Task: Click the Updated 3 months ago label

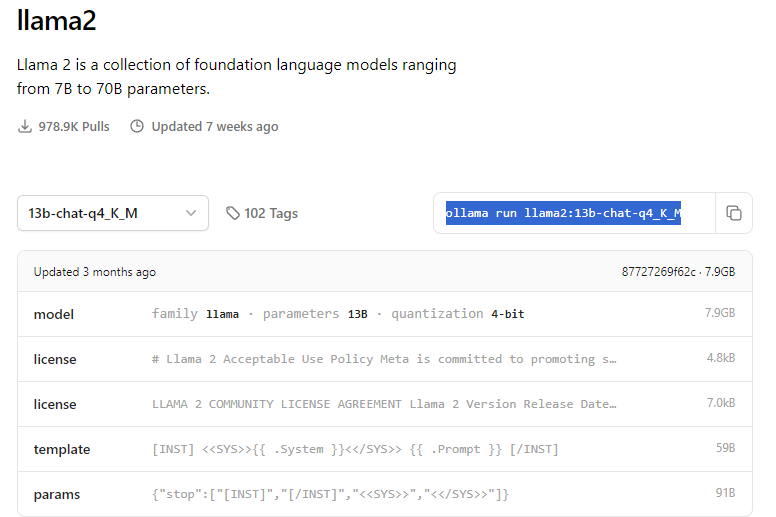Action: pyautogui.click(x=95, y=272)
